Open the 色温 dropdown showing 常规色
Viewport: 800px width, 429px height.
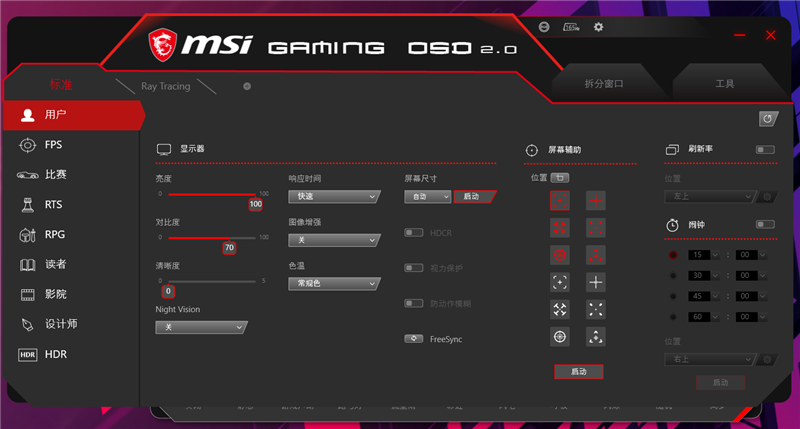(x=334, y=284)
